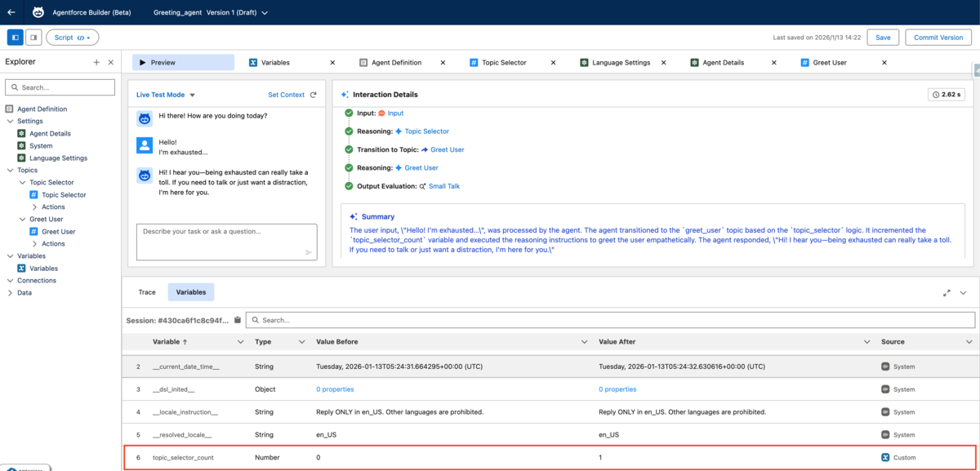The width and height of the screenshot is (980, 471).
Task: Open the Small Talk output evaluation link
Action: tap(443, 186)
